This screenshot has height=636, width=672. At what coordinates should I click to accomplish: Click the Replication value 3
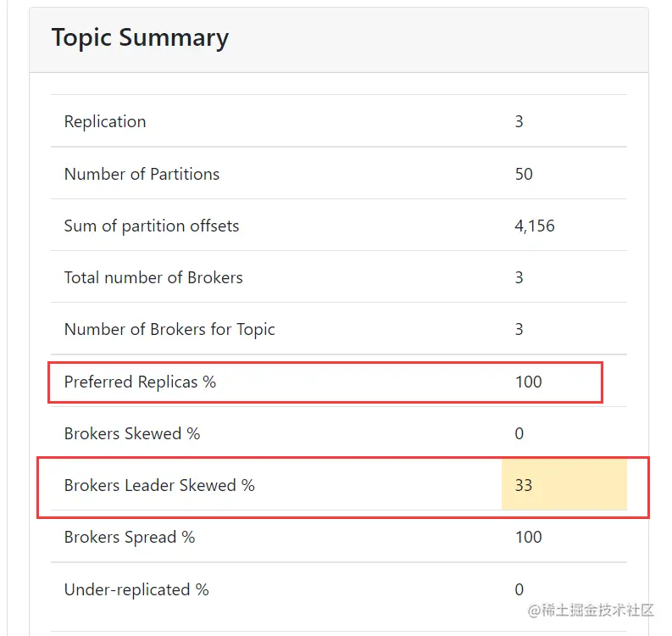click(x=519, y=121)
